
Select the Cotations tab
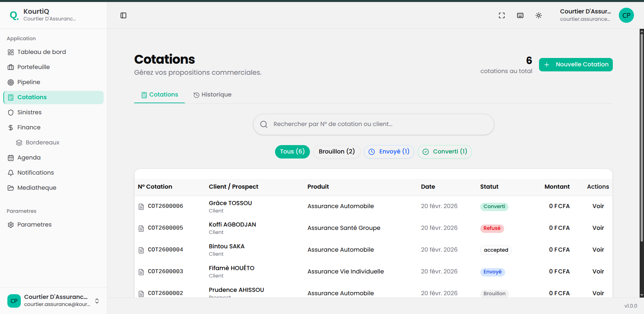pyautogui.click(x=159, y=95)
